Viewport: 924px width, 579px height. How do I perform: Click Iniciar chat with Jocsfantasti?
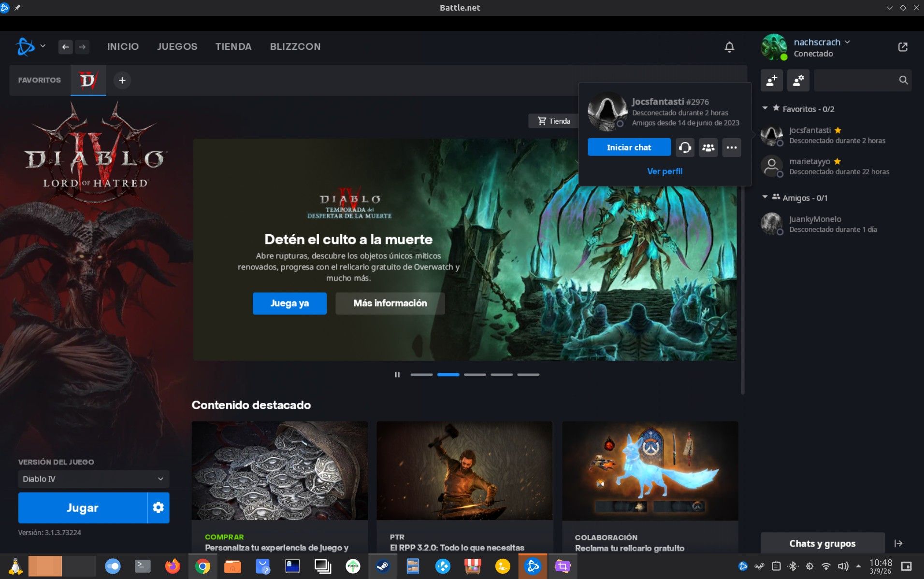coord(629,147)
